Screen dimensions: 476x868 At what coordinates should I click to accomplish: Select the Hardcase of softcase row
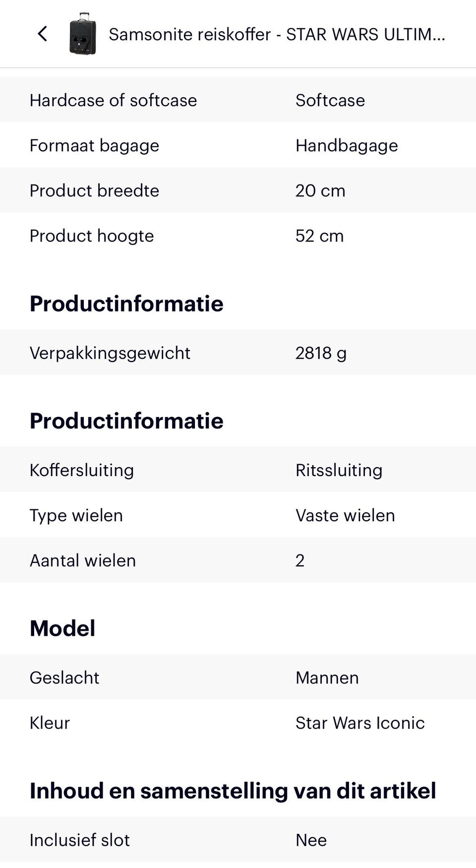[238, 100]
